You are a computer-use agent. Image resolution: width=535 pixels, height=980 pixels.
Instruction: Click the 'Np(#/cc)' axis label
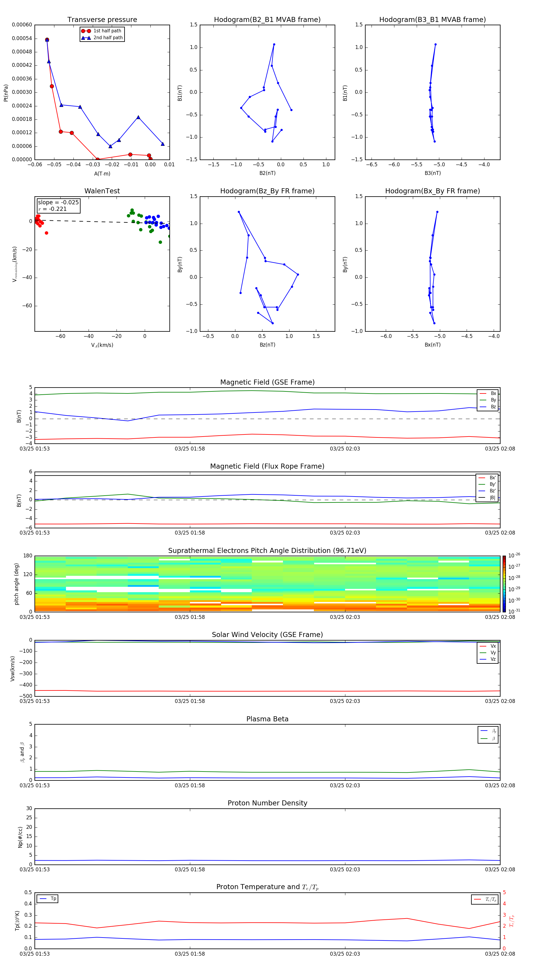(20, 837)
